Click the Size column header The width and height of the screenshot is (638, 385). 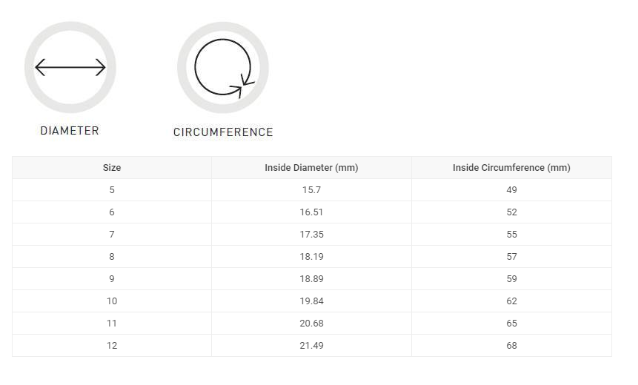[x=112, y=168]
